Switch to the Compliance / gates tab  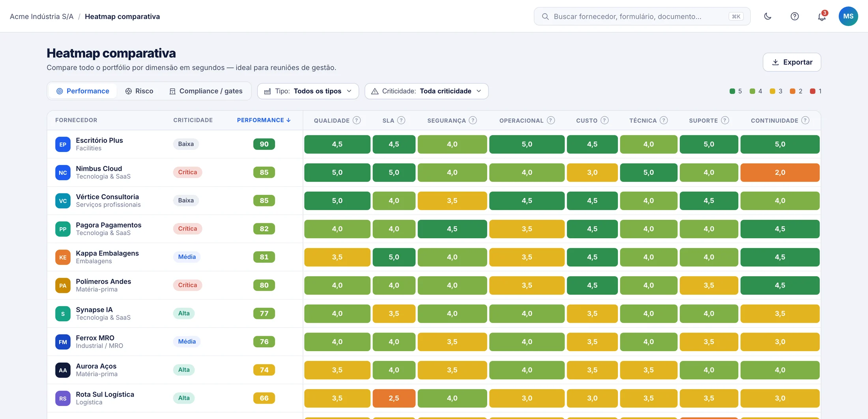(x=206, y=91)
